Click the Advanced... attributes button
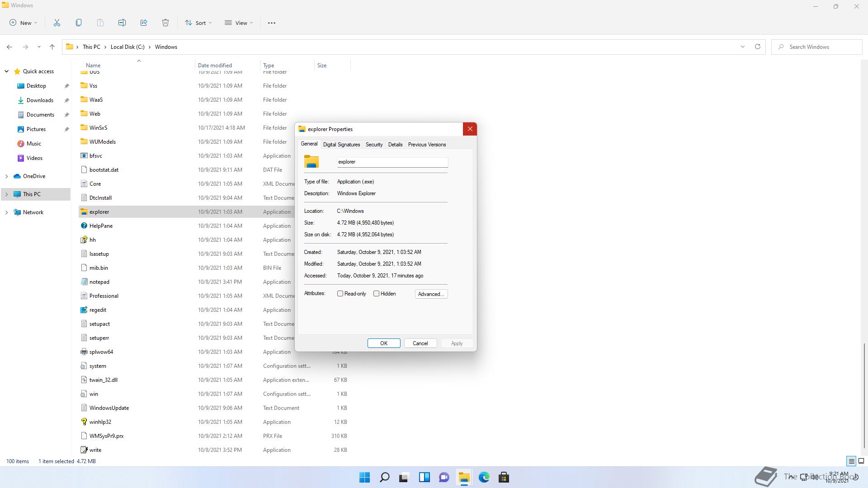Image resolution: width=868 pixels, height=488 pixels. 431,294
